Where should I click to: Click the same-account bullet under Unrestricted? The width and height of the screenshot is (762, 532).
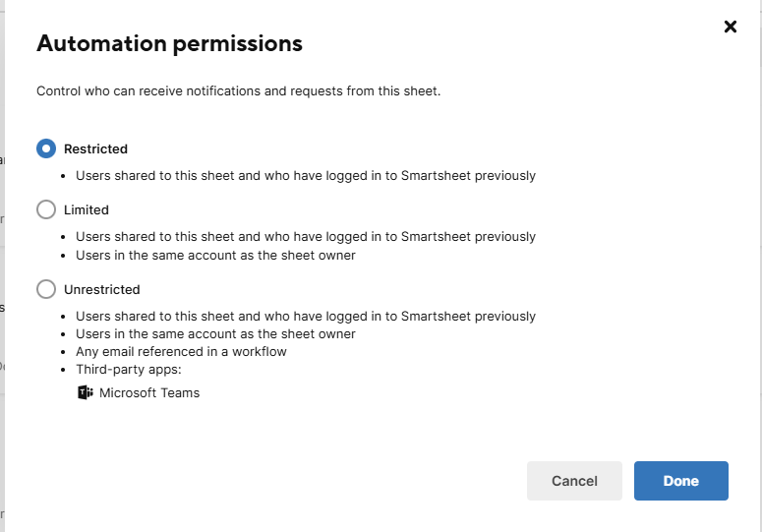pyautogui.click(x=215, y=334)
